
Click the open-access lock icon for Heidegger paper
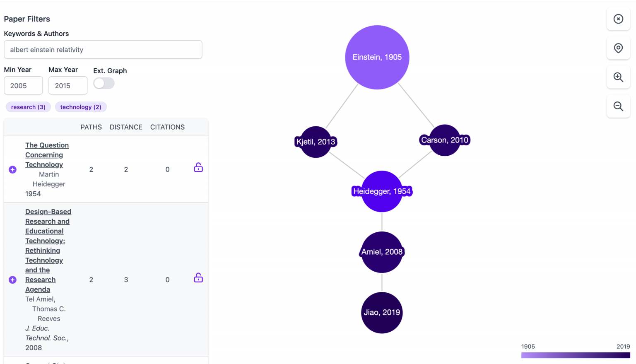click(198, 167)
